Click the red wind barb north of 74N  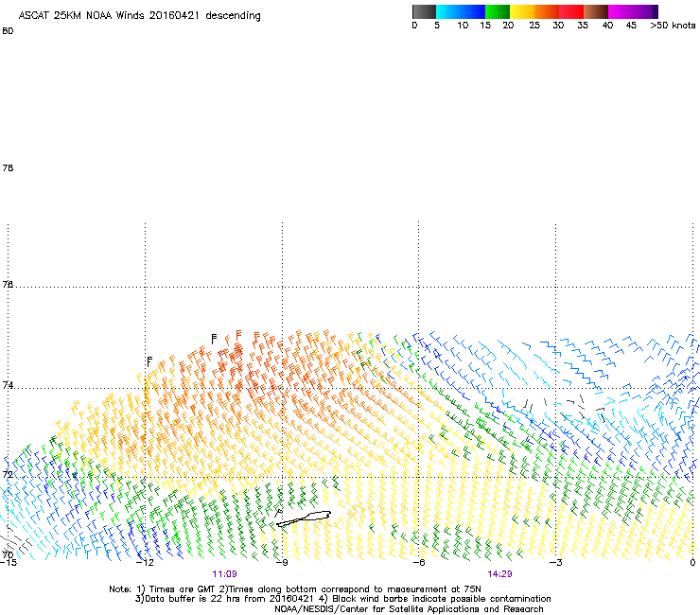tap(238, 336)
